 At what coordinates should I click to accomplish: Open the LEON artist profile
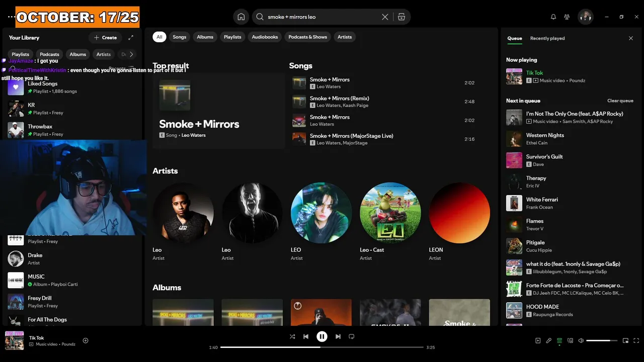point(459,221)
